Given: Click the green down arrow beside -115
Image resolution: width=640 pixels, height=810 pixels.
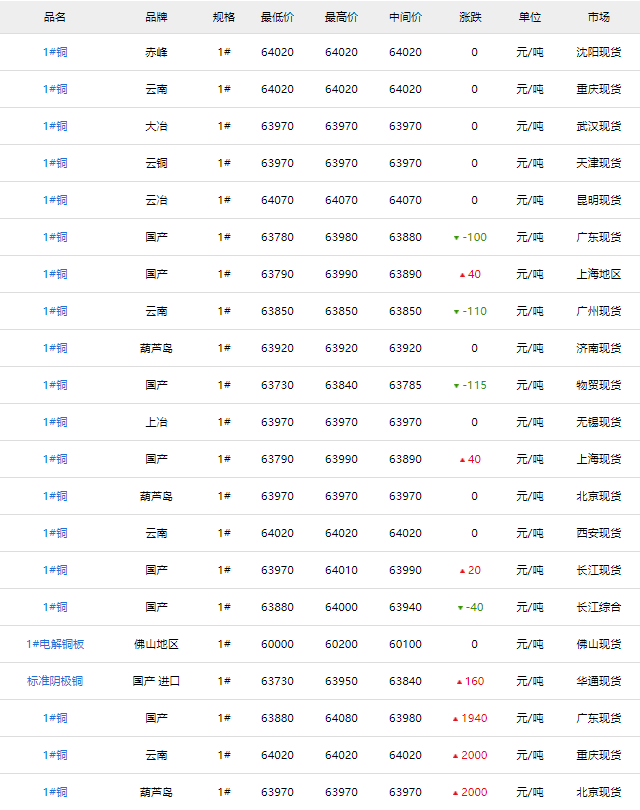Looking at the screenshot, I should (x=456, y=386).
